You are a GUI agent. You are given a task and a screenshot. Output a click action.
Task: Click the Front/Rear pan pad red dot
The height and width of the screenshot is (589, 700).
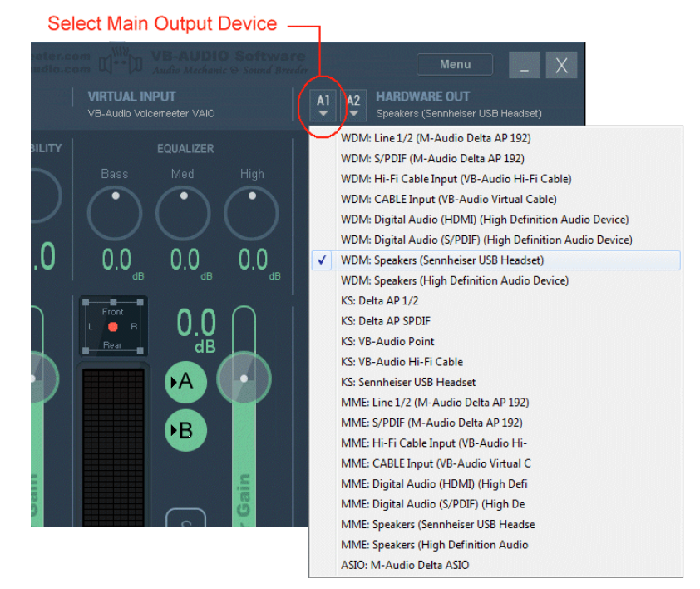tap(112, 327)
